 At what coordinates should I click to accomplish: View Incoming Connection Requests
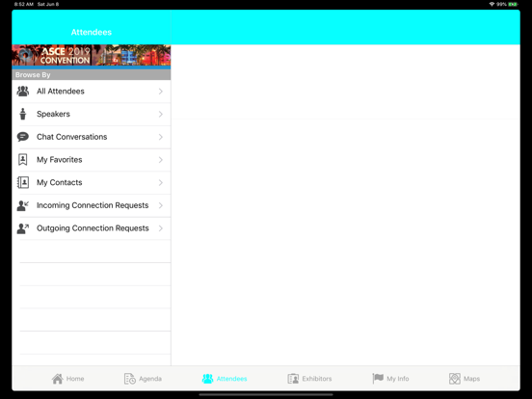pyautogui.click(x=92, y=205)
